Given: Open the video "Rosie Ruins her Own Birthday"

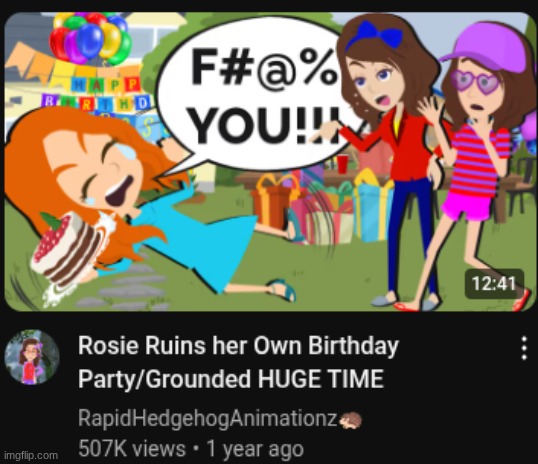Looking at the screenshot, I should coord(238,346).
